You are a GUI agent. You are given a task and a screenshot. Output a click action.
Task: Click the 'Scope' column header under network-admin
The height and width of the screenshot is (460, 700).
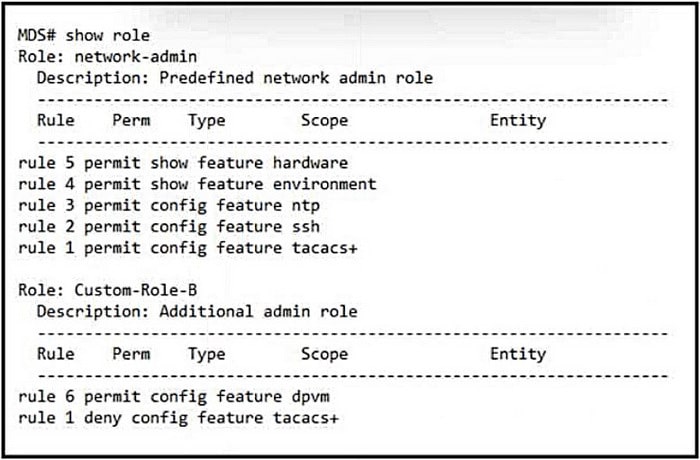click(x=324, y=120)
